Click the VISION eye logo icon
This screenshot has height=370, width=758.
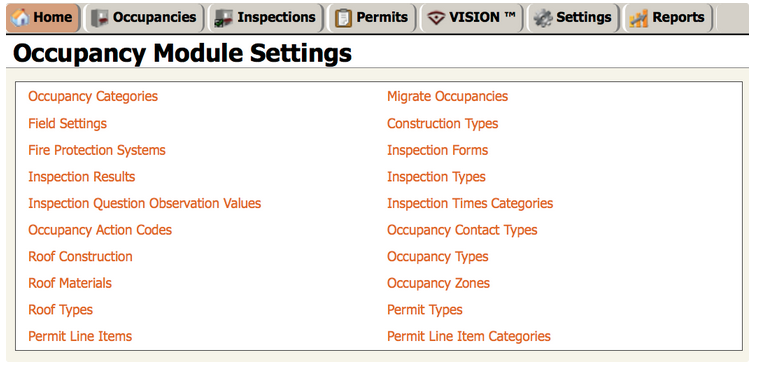436,18
